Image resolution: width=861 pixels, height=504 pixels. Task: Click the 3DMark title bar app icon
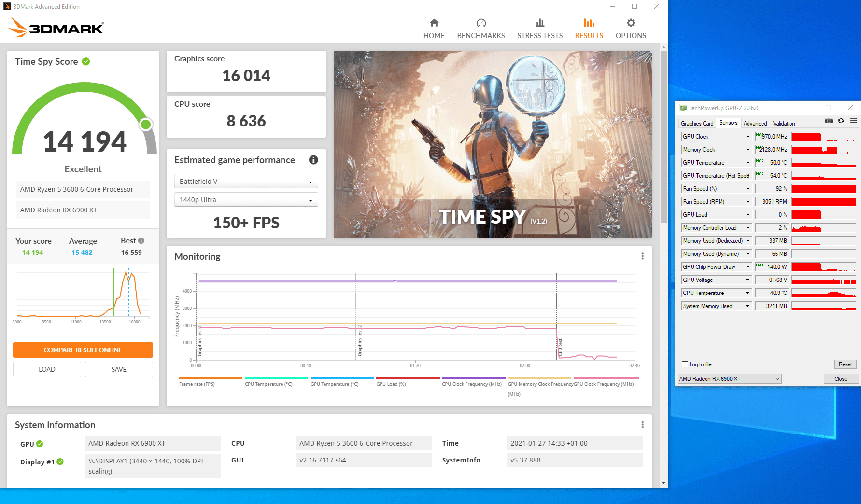tap(7, 7)
